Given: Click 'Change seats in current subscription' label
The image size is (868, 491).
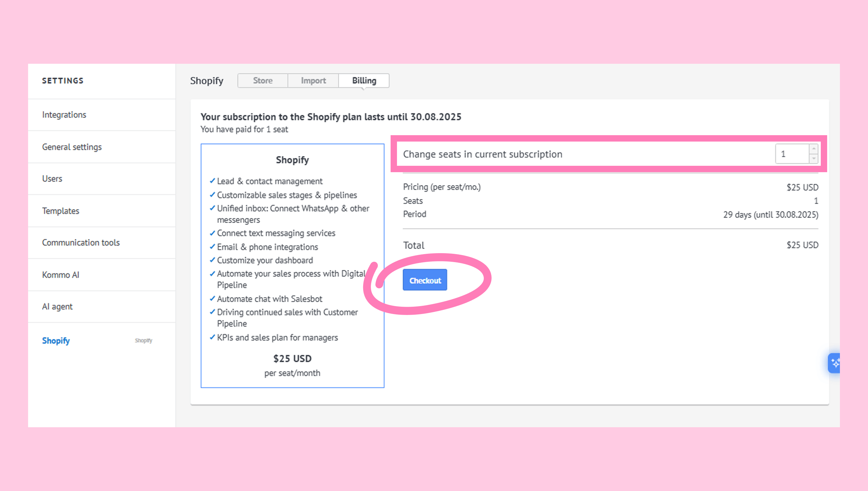Looking at the screenshot, I should 483,154.
